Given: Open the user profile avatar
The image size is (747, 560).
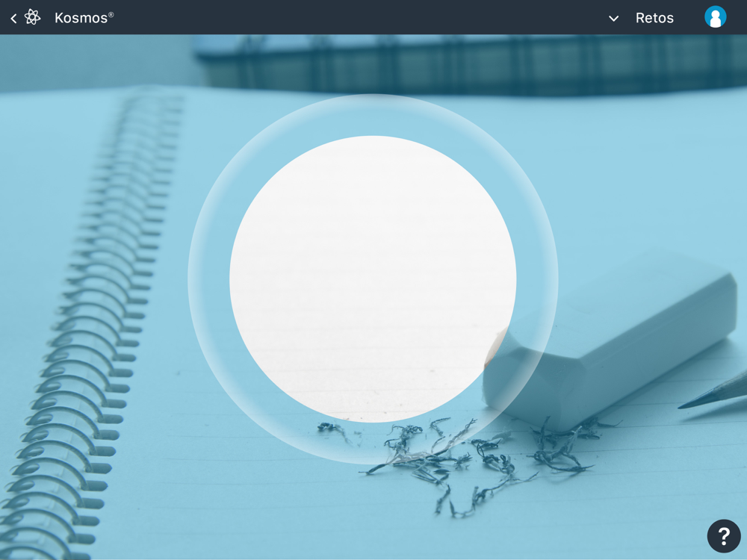Looking at the screenshot, I should [715, 17].
